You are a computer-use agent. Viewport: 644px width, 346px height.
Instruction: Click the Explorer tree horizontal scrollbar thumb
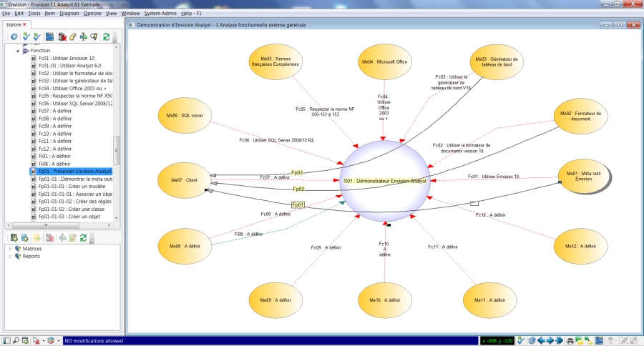46,225
